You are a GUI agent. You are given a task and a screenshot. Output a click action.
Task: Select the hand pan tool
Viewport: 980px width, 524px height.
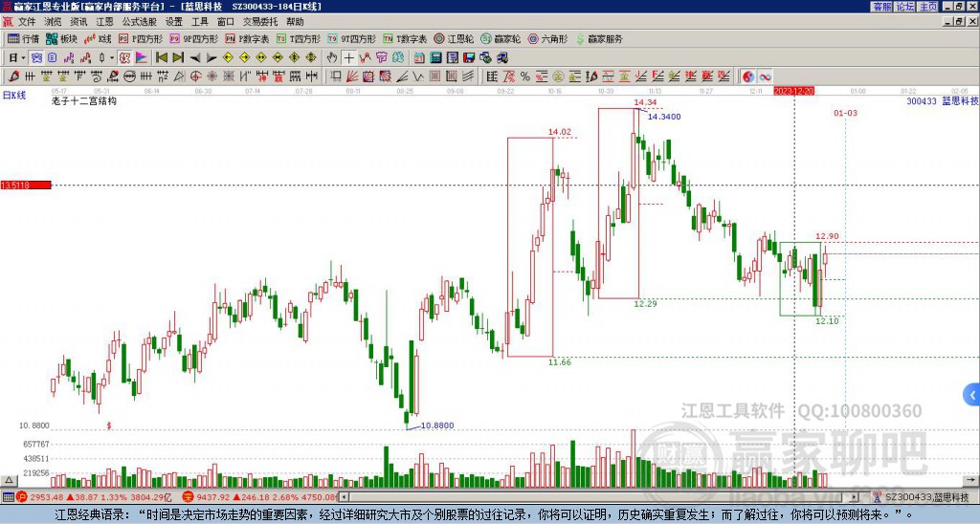(x=332, y=57)
